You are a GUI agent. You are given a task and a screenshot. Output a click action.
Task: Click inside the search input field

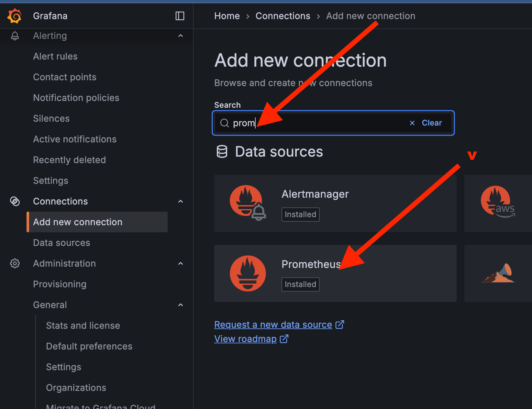point(324,123)
